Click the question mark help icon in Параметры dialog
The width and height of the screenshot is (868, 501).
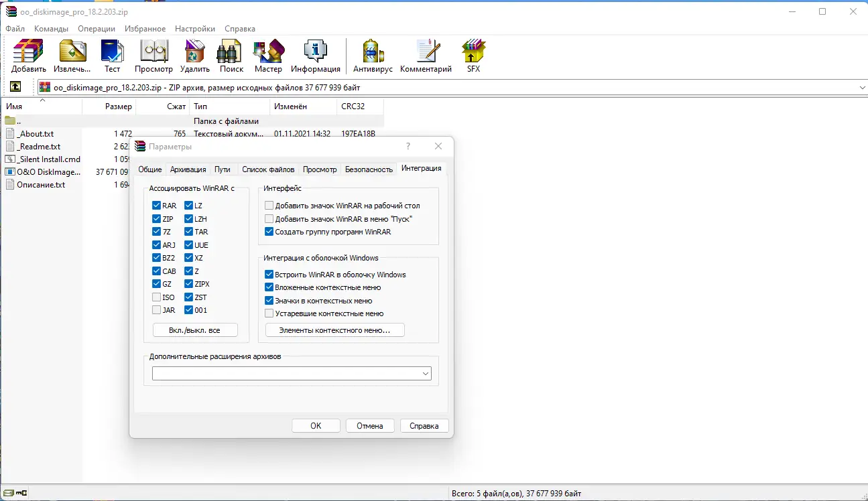(408, 146)
